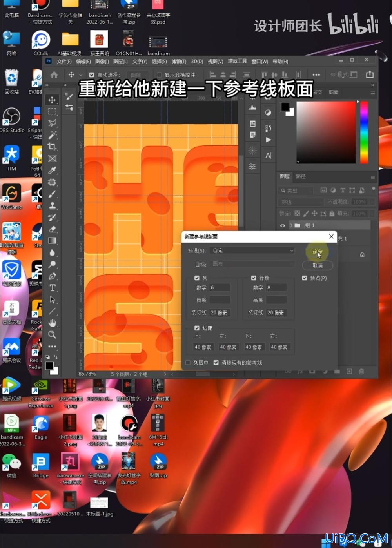
Task: Click inside the color picker field
Action: click(x=326, y=132)
